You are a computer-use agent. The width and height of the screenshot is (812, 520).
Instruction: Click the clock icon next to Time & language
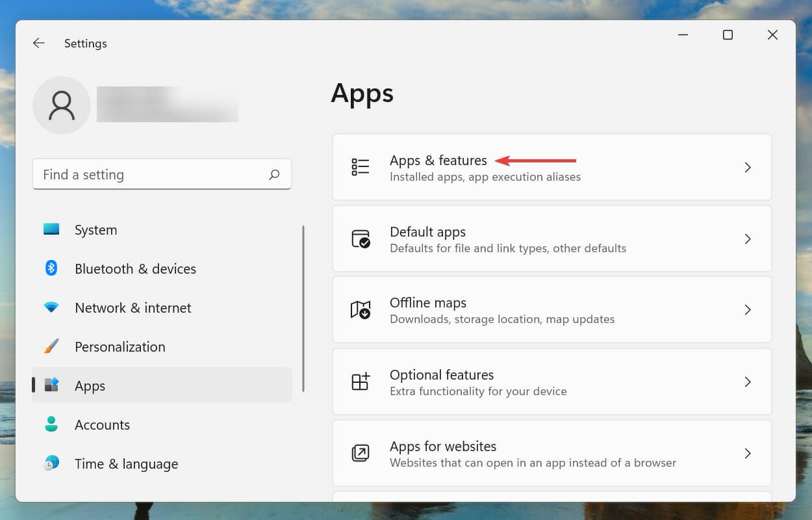51,463
